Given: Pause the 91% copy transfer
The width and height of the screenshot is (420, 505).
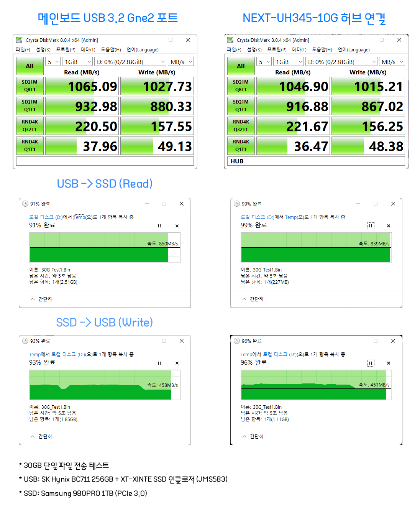Looking at the screenshot, I should pos(159,226).
